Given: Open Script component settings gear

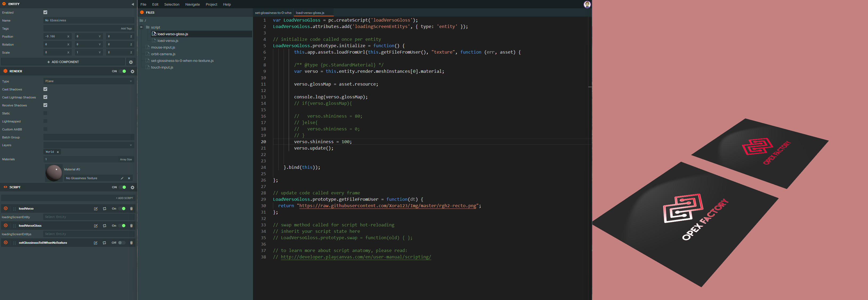Looking at the screenshot, I should click(x=132, y=187).
